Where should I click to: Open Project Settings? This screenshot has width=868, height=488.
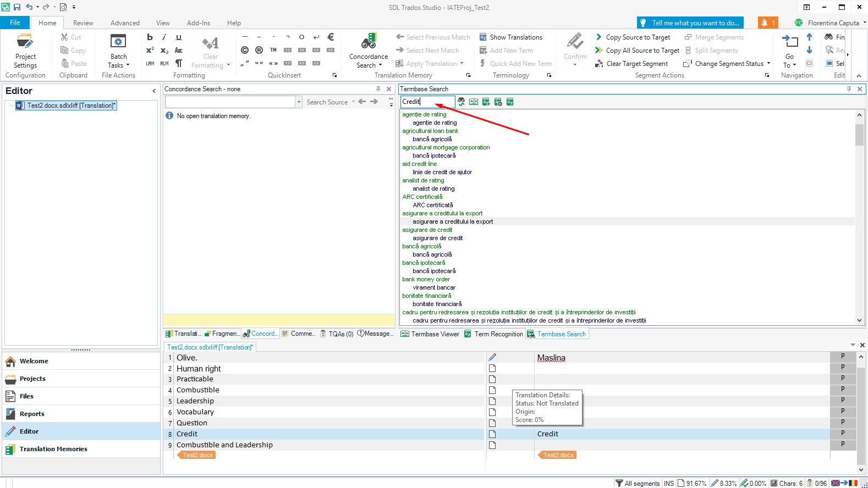pyautogui.click(x=25, y=51)
